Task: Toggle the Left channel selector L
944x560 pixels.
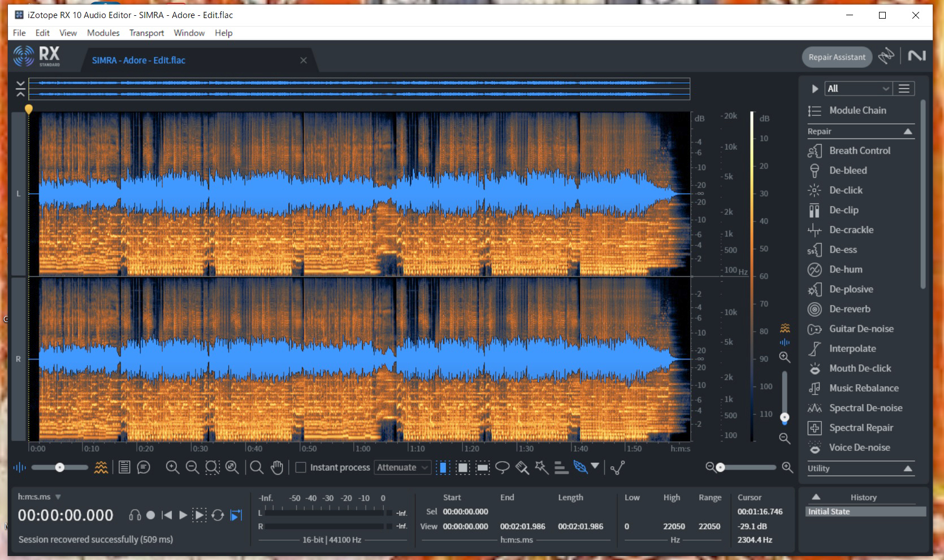Action: pos(19,193)
